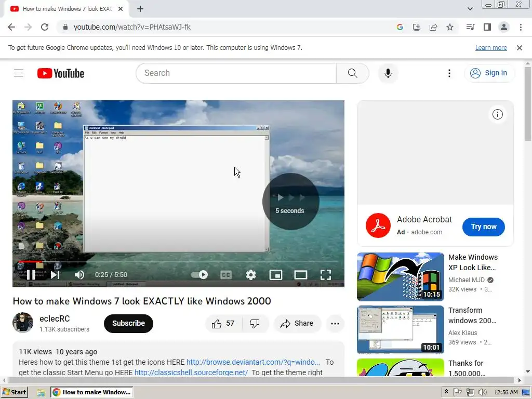Image resolution: width=532 pixels, height=399 pixels.
Task: Install app icon in address bar
Action: [416, 27]
